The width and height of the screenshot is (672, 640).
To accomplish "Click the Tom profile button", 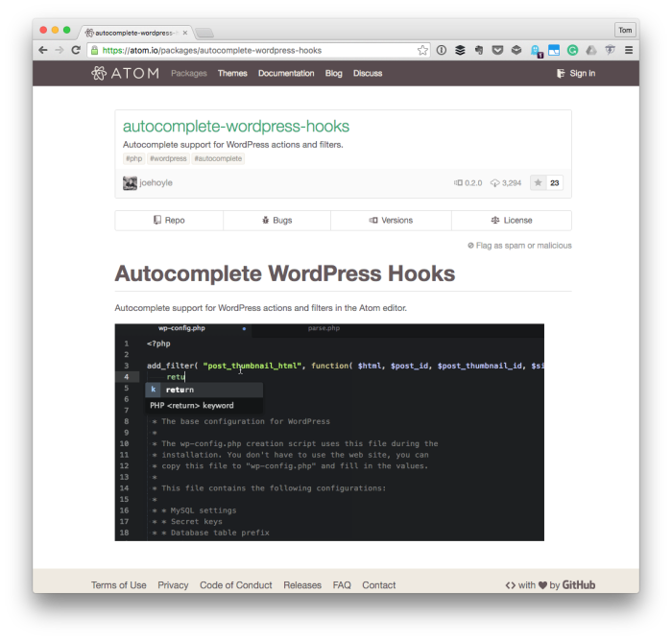I will [x=625, y=30].
